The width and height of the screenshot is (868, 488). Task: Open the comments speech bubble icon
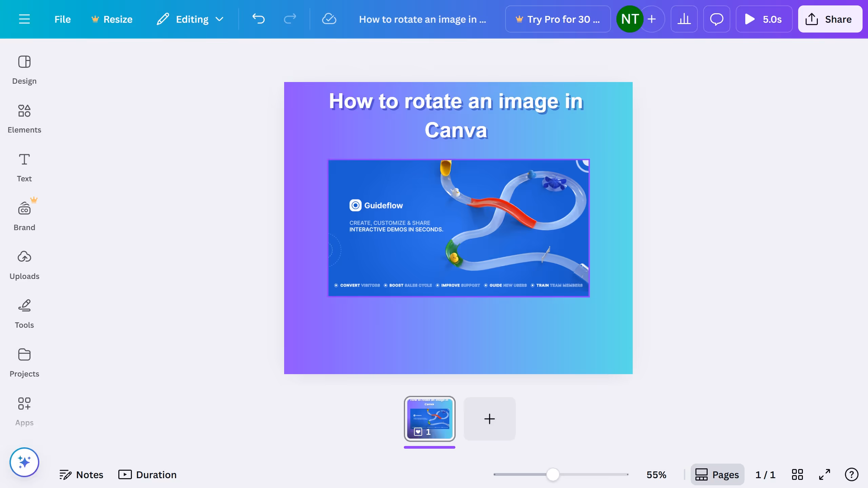[x=716, y=19]
